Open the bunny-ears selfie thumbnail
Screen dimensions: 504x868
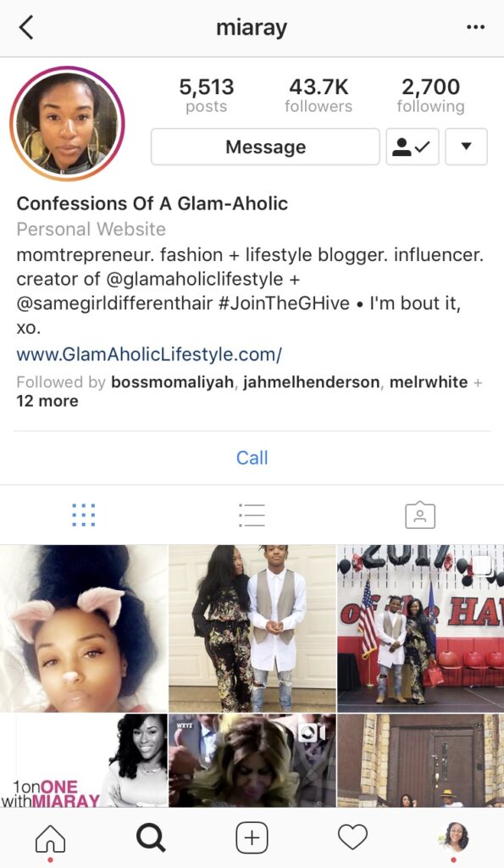pyautogui.click(x=84, y=628)
